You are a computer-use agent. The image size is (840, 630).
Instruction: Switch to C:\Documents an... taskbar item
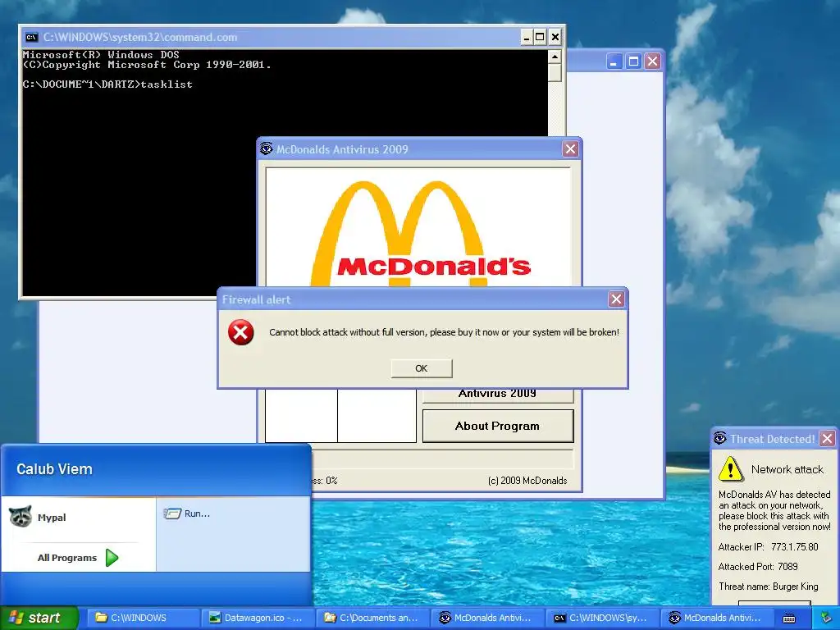[x=373, y=618]
